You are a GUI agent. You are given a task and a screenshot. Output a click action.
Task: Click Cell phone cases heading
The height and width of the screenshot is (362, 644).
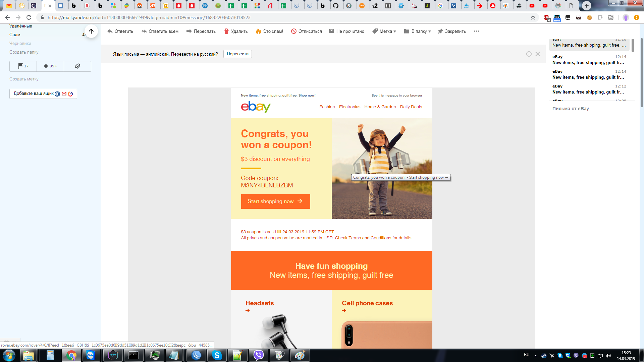tap(367, 303)
